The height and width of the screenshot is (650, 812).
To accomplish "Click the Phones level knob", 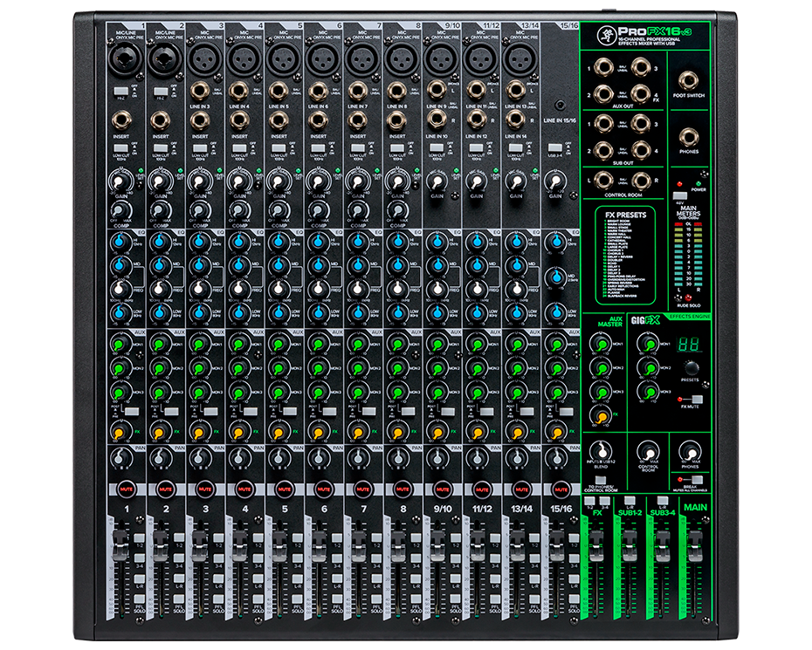I will tap(690, 452).
